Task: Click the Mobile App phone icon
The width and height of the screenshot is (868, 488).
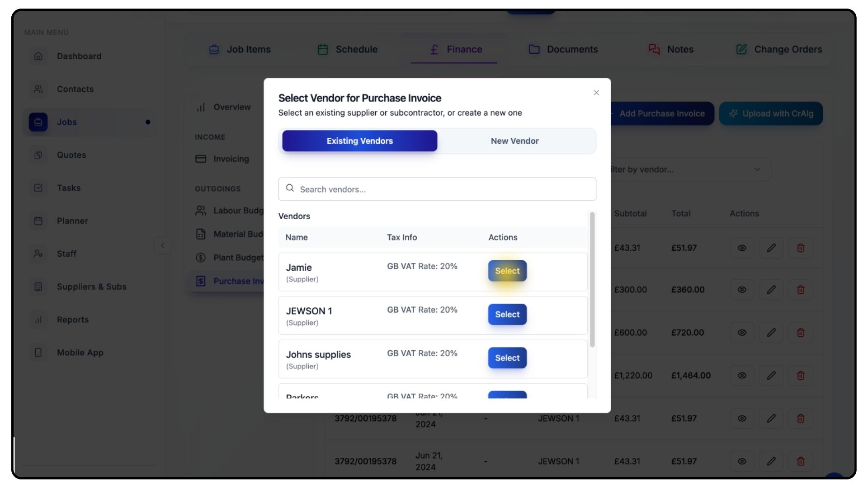Action: [38, 353]
